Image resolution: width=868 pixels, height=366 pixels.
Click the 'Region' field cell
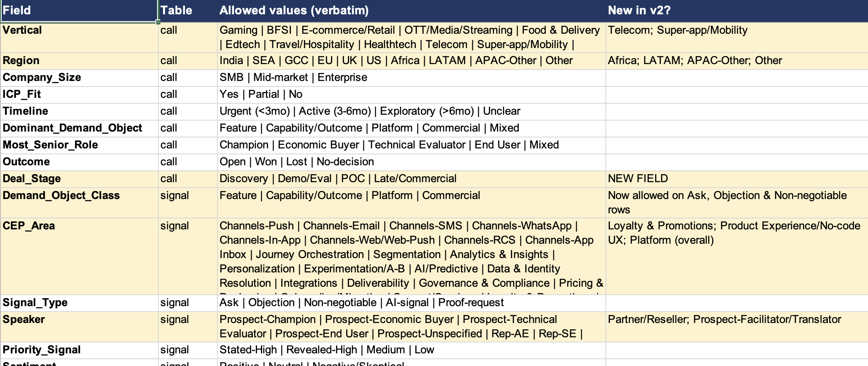point(79,61)
